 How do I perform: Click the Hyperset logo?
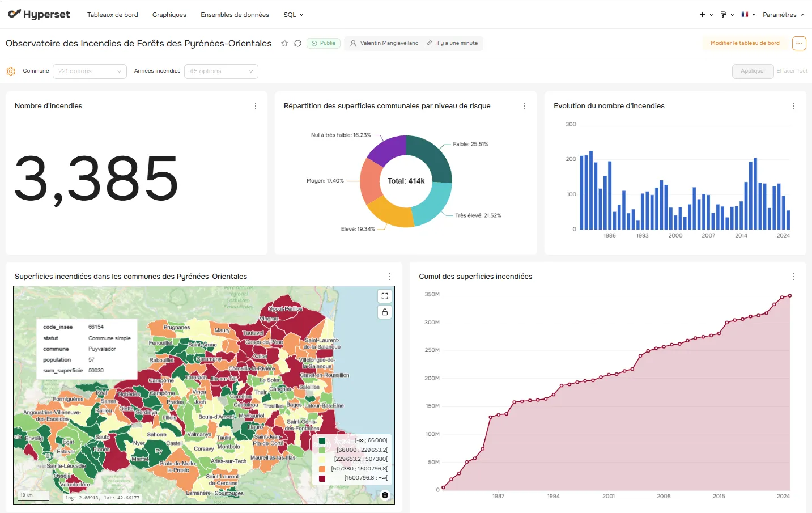(x=39, y=15)
